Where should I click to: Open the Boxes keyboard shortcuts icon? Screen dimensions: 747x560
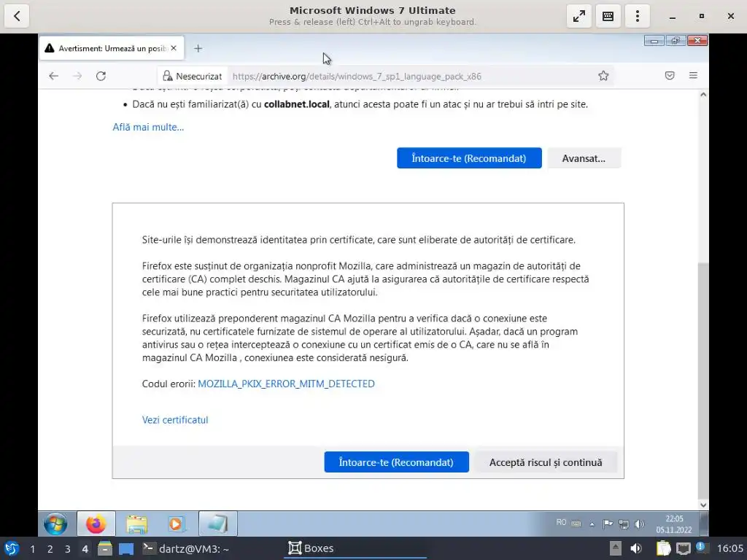coord(608,16)
